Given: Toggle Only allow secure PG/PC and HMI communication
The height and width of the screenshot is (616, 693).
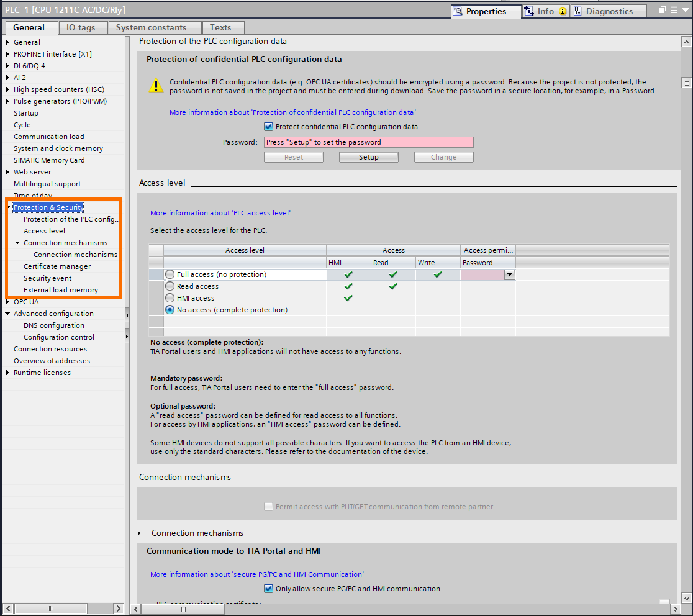Looking at the screenshot, I should pos(269,589).
